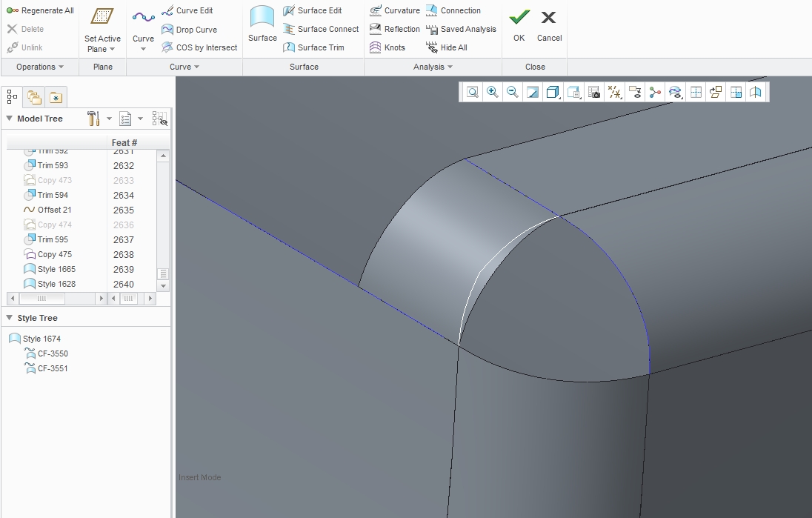Click the Repaint icon

pyautogui.click(x=533, y=92)
